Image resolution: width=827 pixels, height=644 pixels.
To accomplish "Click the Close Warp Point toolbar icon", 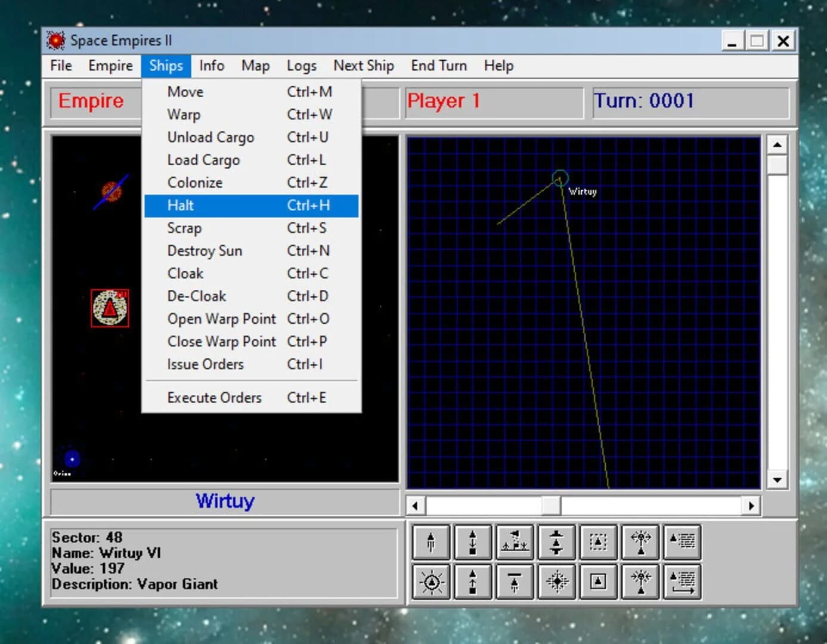I will (x=640, y=581).
